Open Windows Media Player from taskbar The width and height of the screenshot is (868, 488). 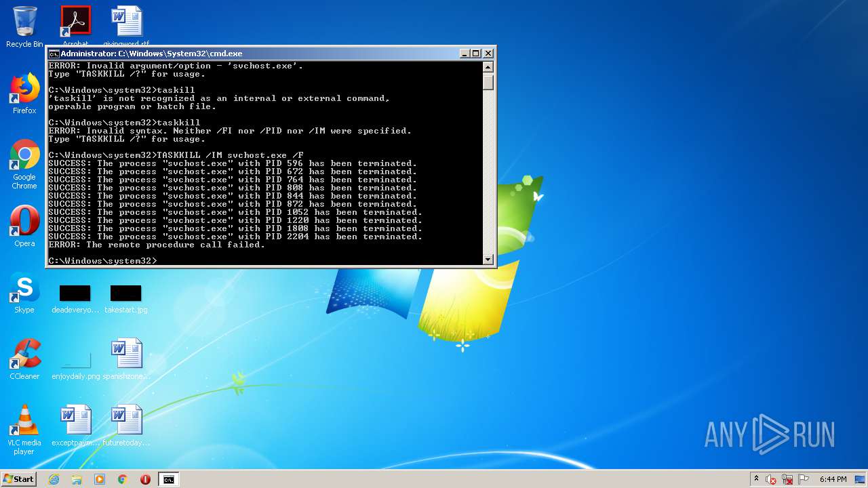click(100, 479)
